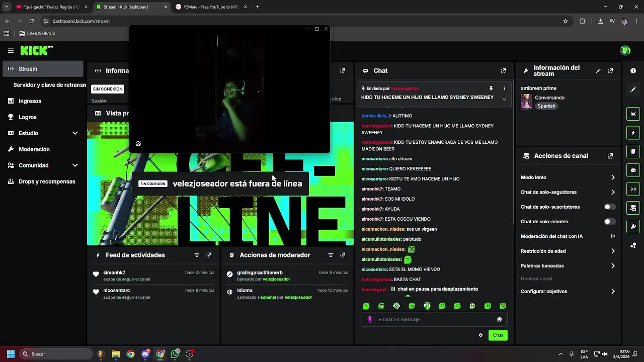Go to Ingresos in the sidebar
Image resolution: width=644 pixels, height=362 pixels.
tap(43, 101)
